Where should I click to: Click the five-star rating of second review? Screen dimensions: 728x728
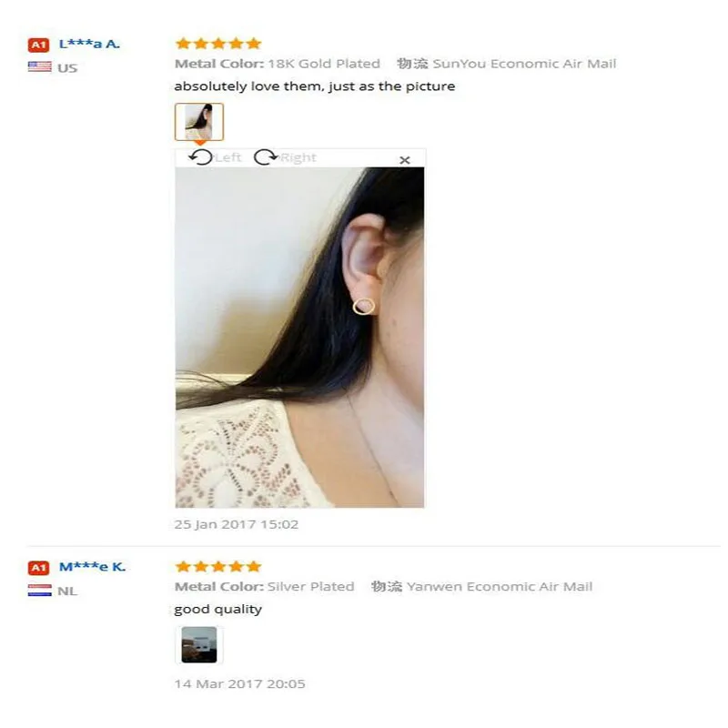tap(218, 566)
